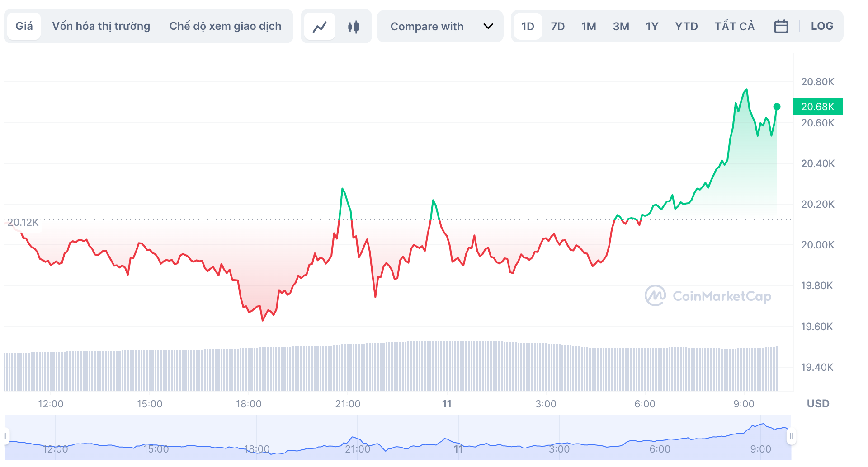Screen dimensions: 868x467
Task: Click 9:00 label in the range navigator
Action: tap(760, 449)
